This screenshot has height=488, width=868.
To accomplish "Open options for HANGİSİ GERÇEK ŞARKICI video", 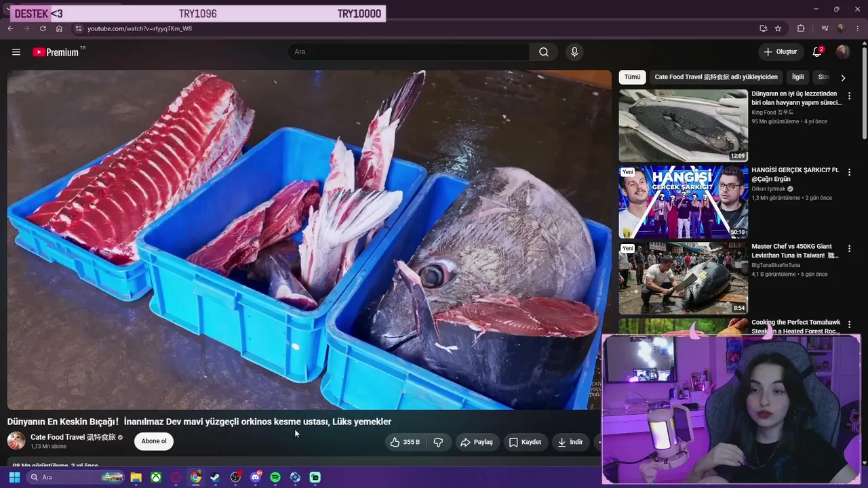I will click(849, 173).
